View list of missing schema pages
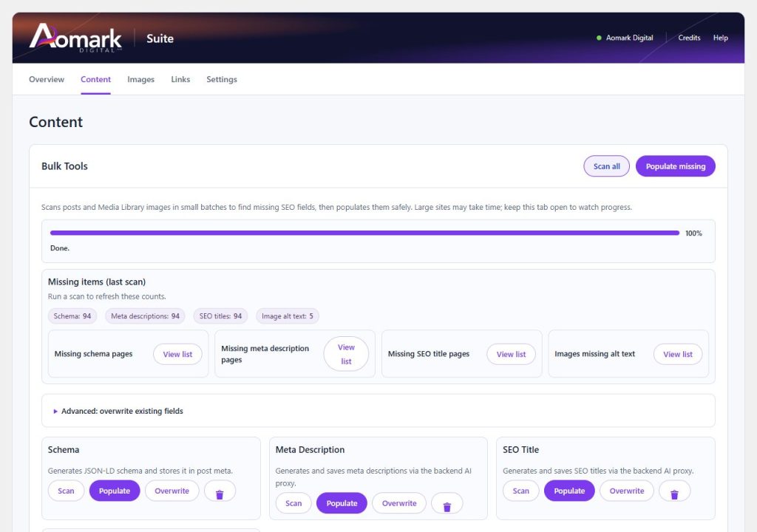 pos(177,354)
